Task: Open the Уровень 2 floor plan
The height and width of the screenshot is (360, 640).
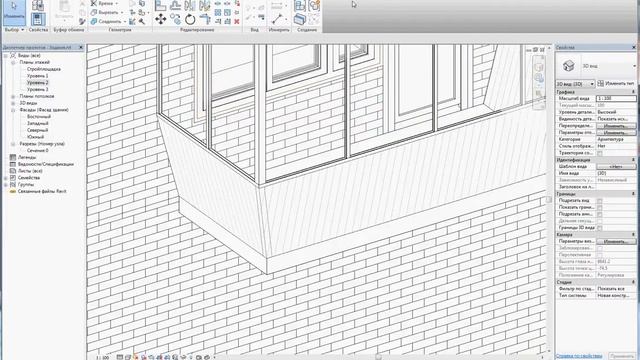Action: coord(38,82)
